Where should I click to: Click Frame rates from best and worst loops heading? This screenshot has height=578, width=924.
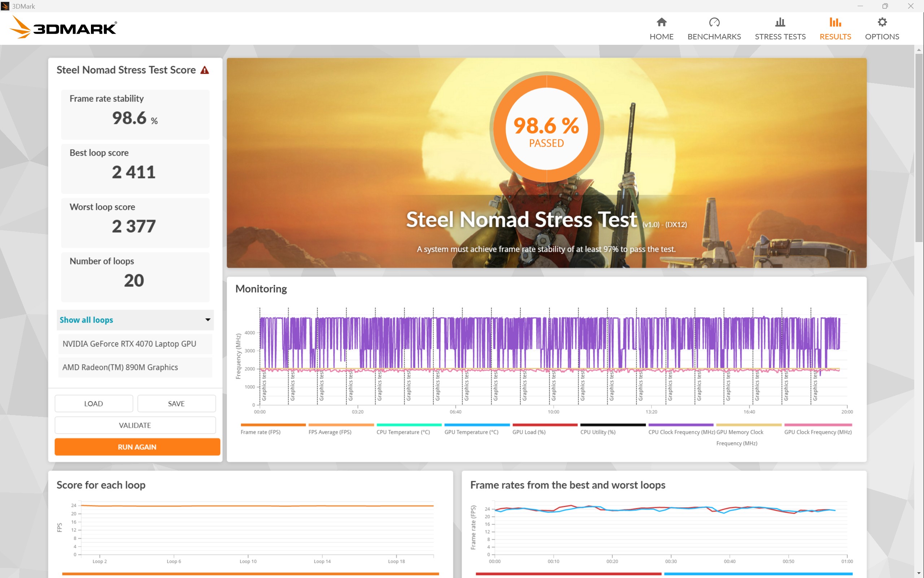click(567, 485)
